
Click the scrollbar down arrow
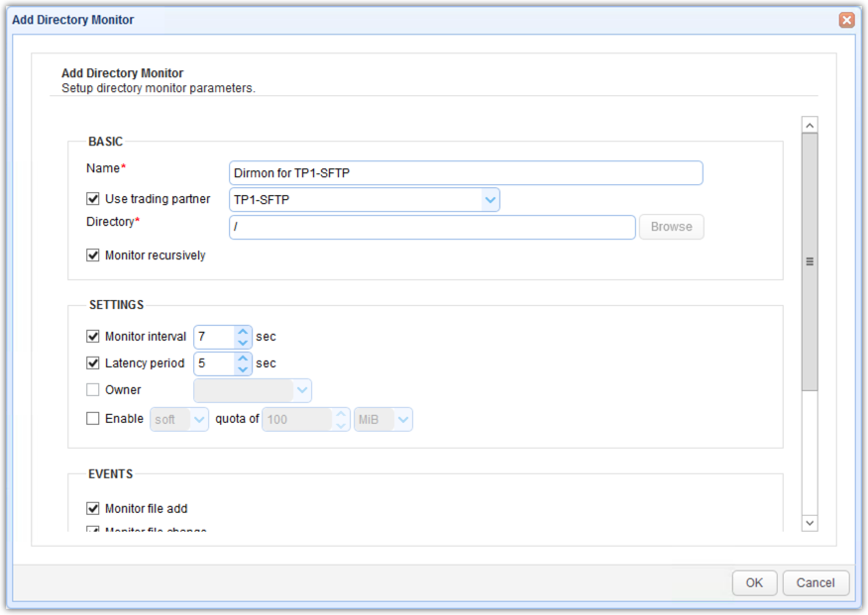point(810,522)
